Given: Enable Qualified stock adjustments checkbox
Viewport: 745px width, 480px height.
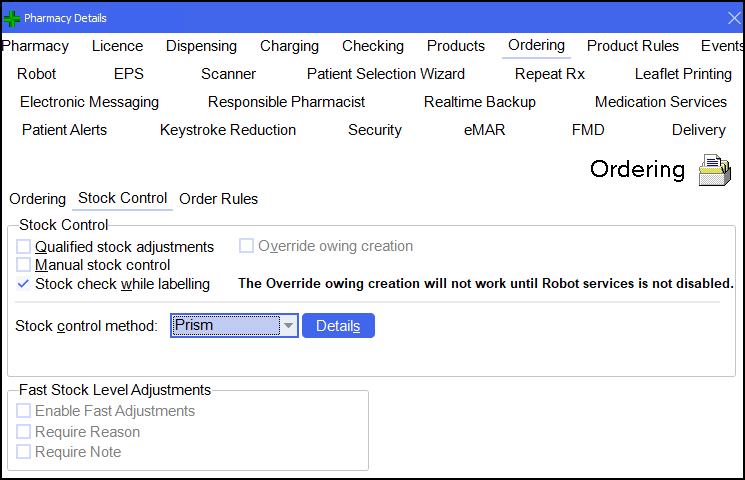Looking at the screenshot, I should pyautogui.click(x=24, y=246).
